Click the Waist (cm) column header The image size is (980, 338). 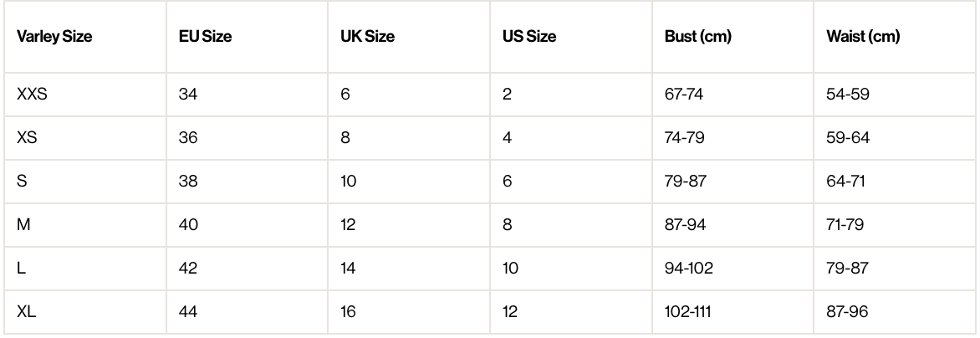pos(862,37)
